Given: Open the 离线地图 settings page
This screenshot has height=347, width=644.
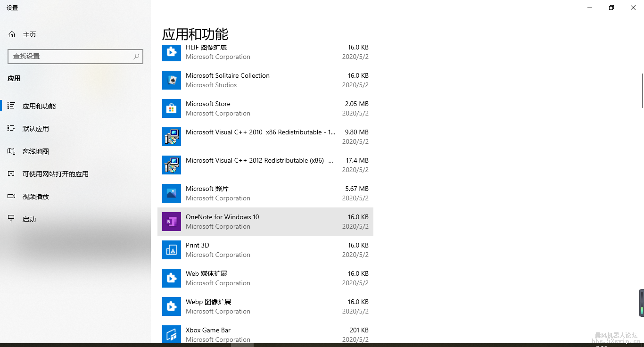Looking at the screenshot, I should (x=36, y=151).
